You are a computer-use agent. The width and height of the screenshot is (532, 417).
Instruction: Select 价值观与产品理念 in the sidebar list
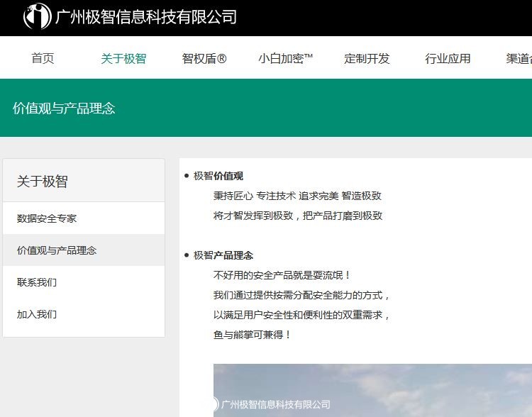coord(57,250)
